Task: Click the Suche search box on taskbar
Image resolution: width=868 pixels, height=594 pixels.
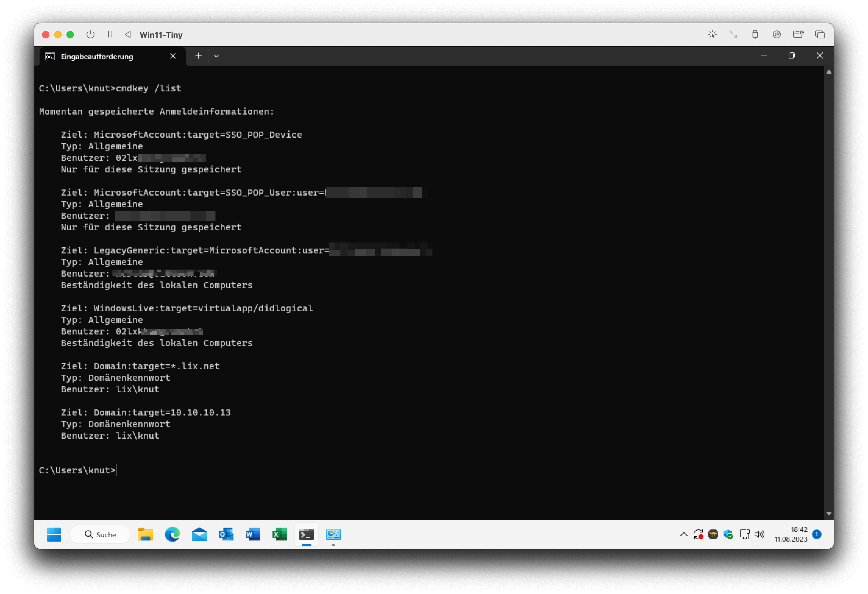Action: coord(100,534)
